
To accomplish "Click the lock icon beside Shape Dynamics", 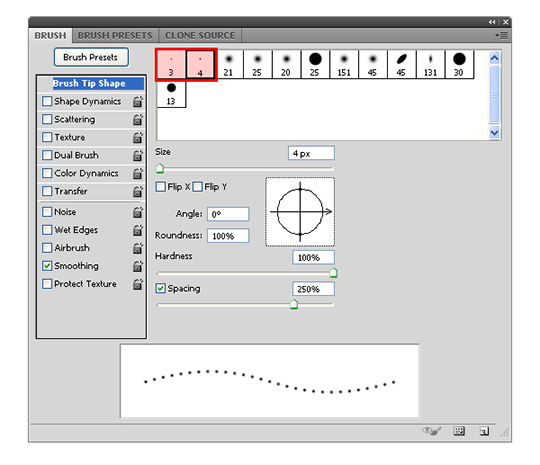I will [138, 101].
